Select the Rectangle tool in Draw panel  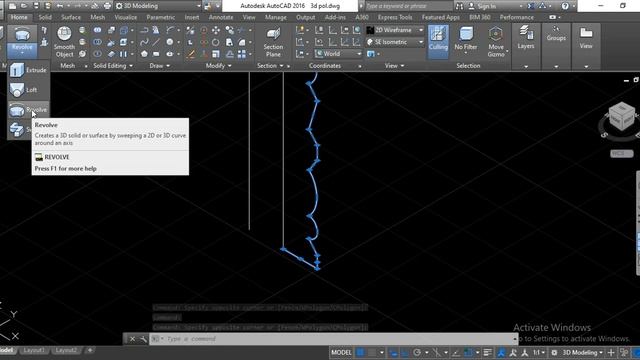[156, 53]
